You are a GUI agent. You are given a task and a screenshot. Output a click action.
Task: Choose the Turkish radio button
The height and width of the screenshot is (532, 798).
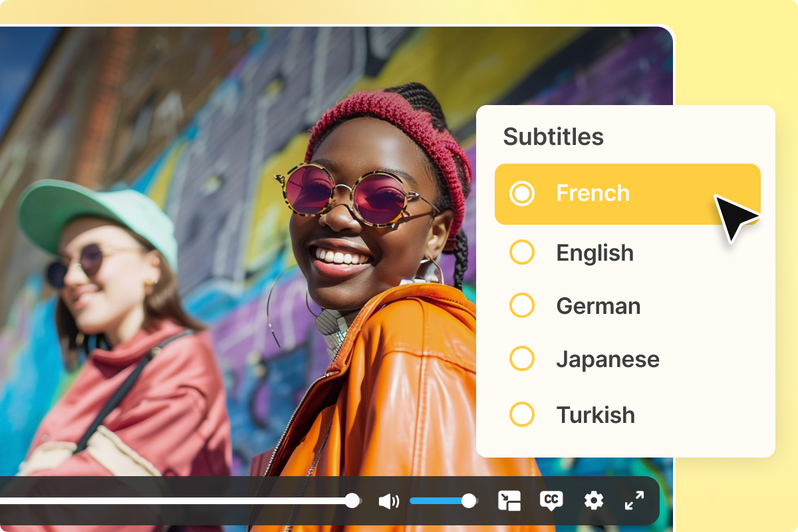pyautogui.click(x=522, y=414)
